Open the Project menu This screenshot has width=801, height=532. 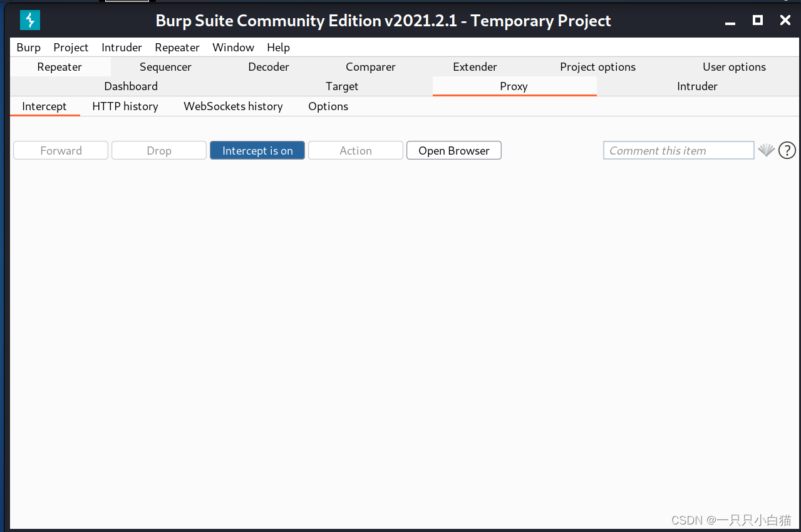tap(71, 48)
